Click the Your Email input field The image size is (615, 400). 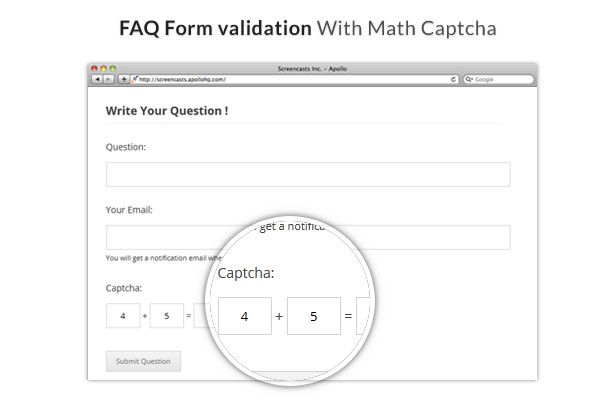click(x=308, y=237)
